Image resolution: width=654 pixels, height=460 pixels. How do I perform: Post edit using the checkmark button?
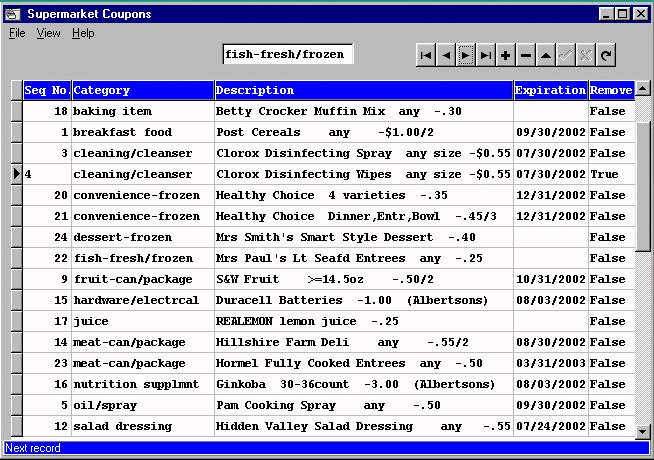[566, 55]
